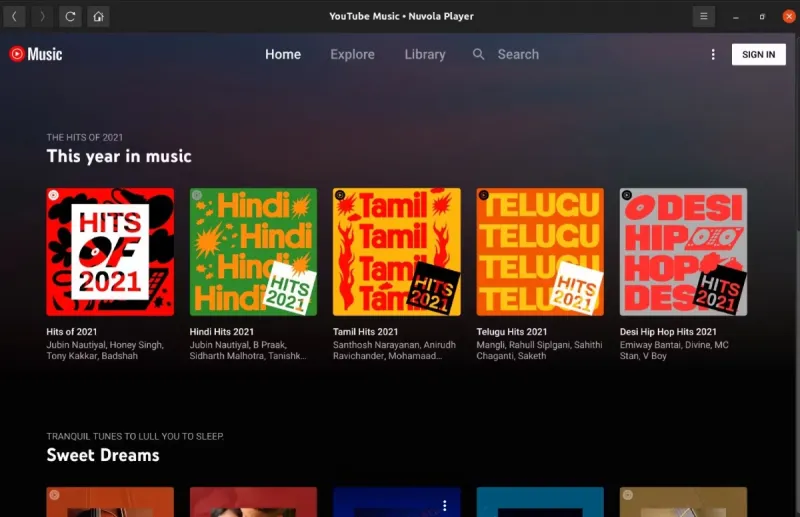Click artists text 'Jubin Nautiyal, B Praak, Sidharth Malhotra'
Viewport: 800px width, 517px height.
click(x=248, y=350)
